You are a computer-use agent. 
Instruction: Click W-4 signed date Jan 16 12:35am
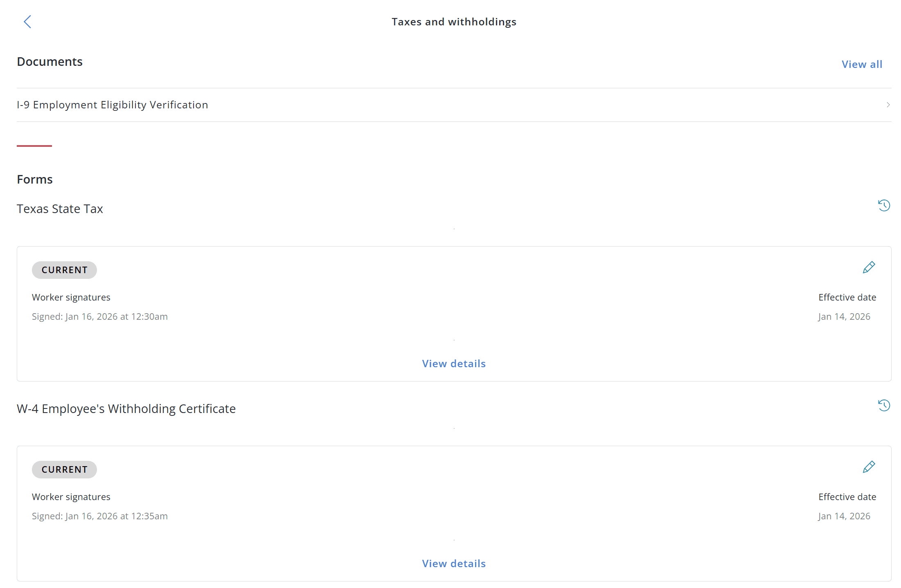[x=100, y=516]
